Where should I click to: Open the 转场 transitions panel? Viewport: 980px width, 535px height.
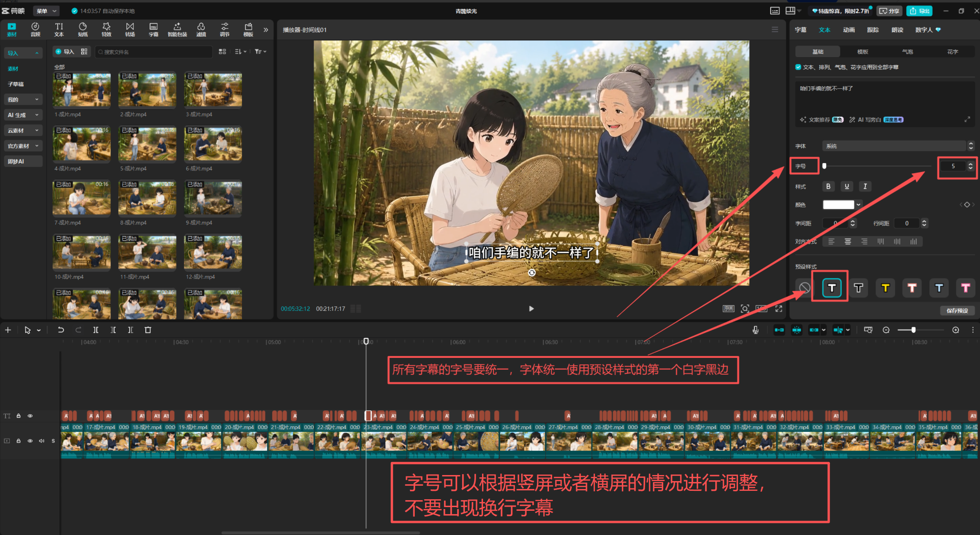point(130,29)
